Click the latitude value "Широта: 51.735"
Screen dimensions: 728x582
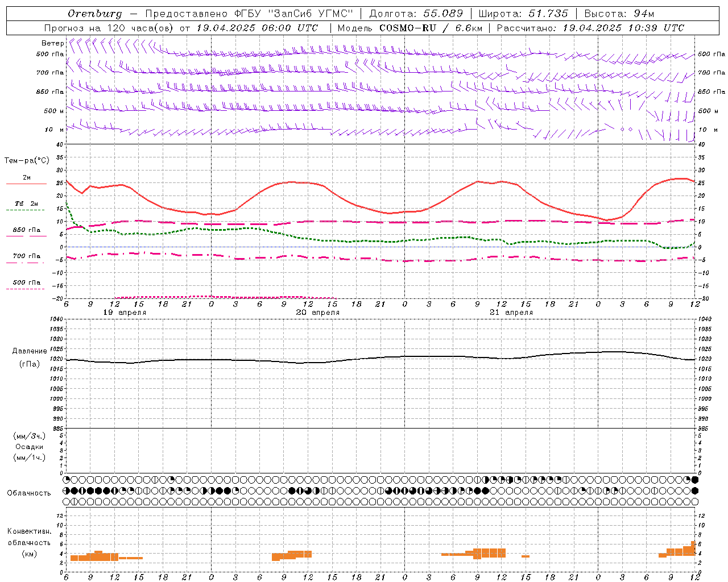coord(523,14)
